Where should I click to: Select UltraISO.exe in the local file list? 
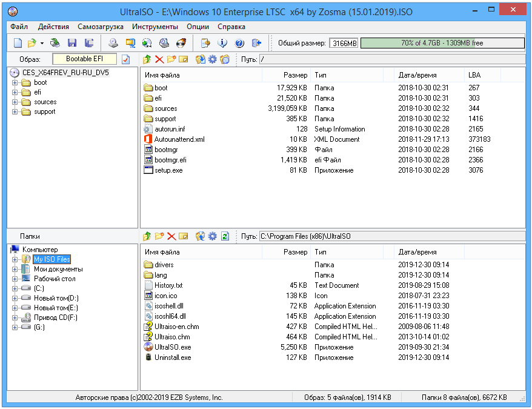(x=173, y=347)
